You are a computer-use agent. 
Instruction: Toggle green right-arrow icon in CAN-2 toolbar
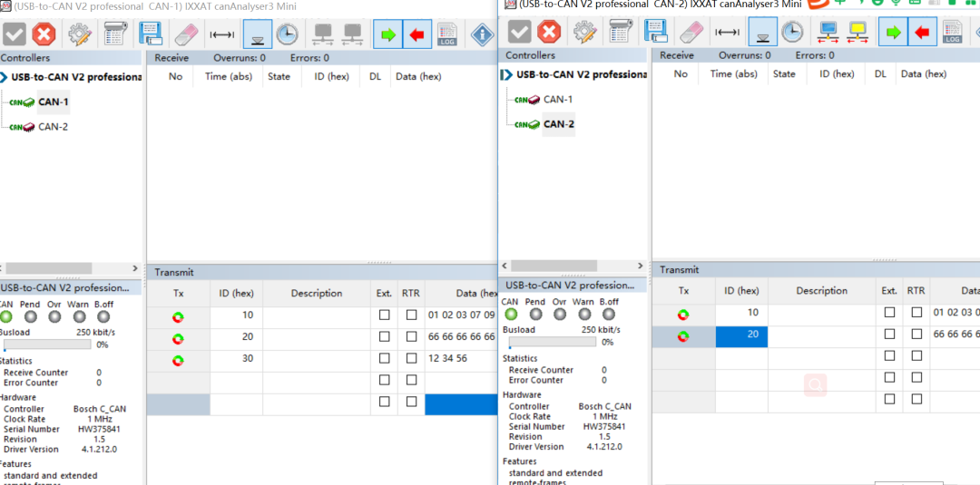894,31
